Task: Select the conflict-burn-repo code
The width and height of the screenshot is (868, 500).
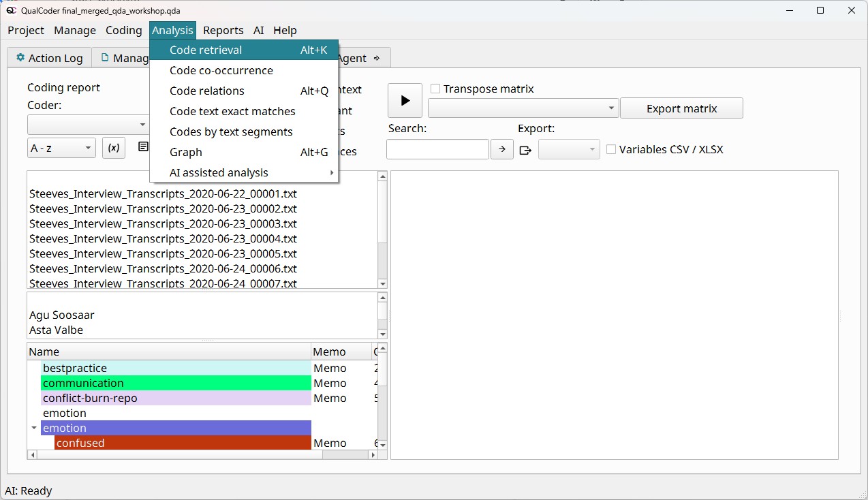Action: 176,398
